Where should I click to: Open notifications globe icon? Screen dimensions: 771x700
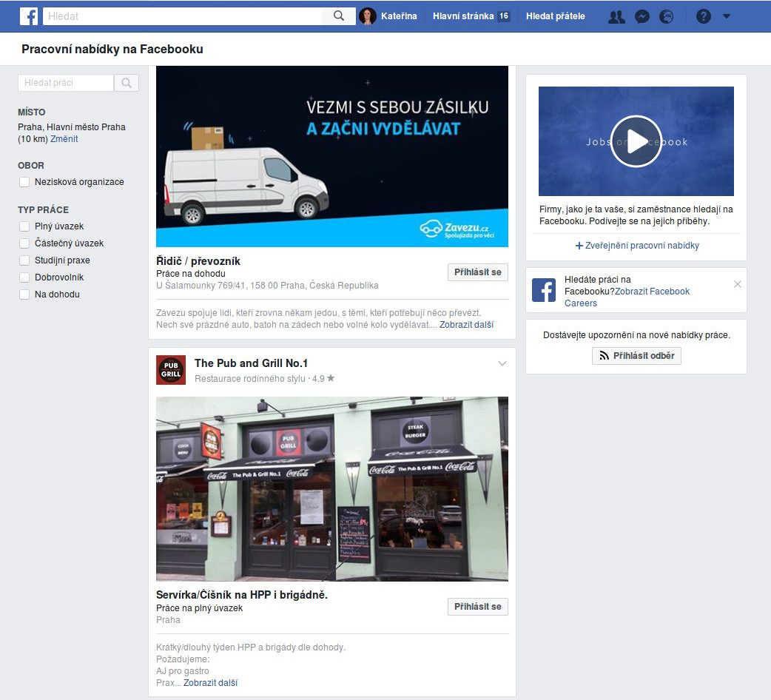point(666,17)
